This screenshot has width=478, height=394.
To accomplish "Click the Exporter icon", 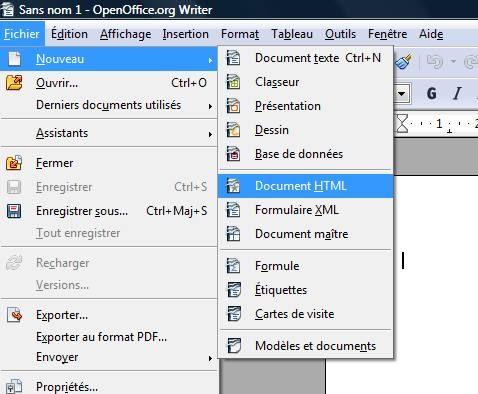I will 15,315.
